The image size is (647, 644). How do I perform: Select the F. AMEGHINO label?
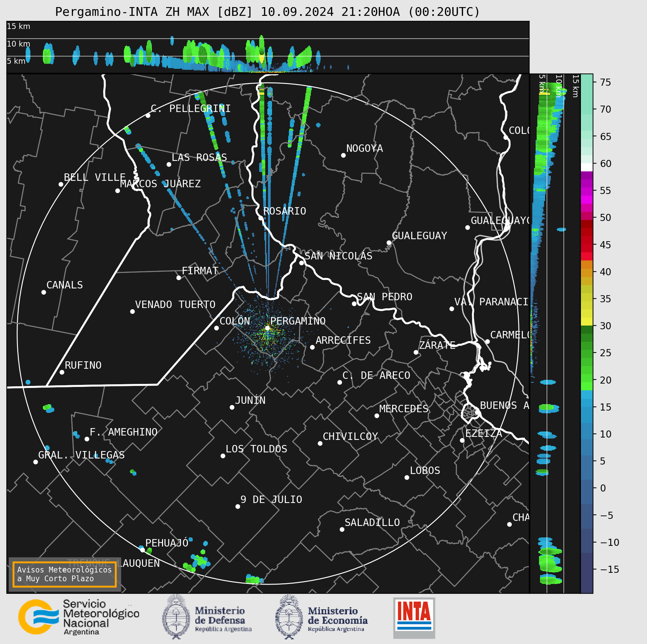(x=124, y=432)
